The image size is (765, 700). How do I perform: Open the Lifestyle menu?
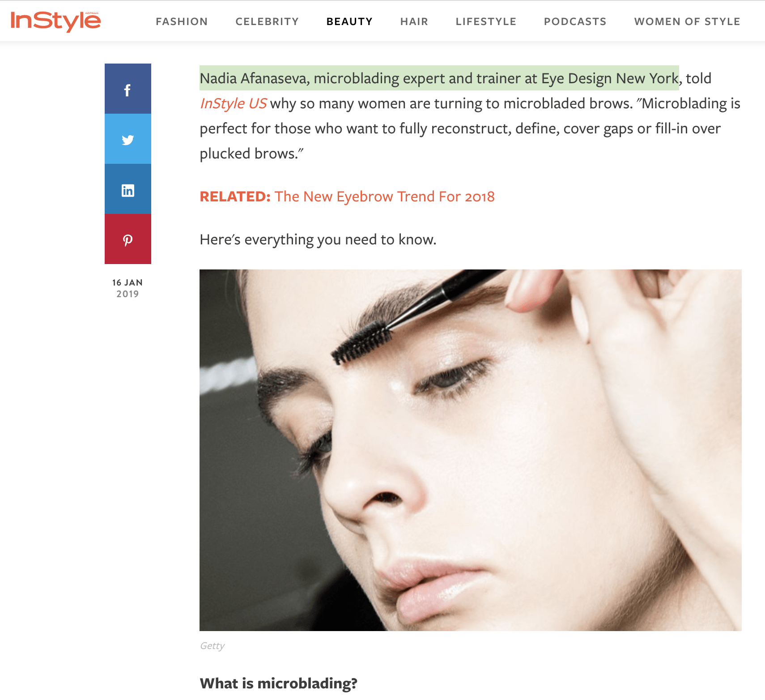point(486,21)
